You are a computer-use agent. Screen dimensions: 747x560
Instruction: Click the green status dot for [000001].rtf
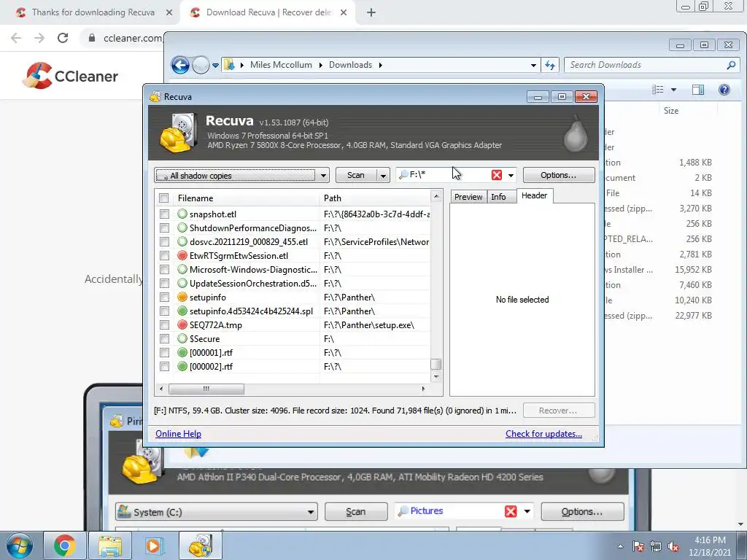point(182,352)
